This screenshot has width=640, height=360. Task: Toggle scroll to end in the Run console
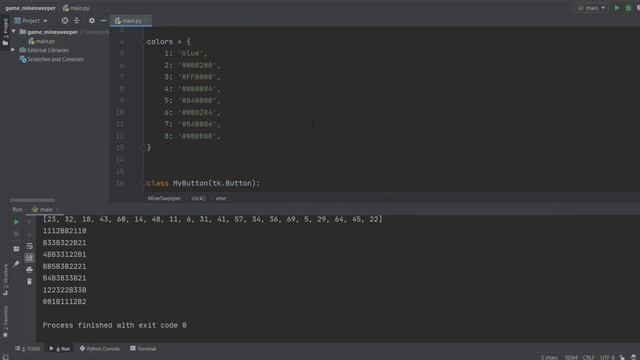tap(29, 258)
